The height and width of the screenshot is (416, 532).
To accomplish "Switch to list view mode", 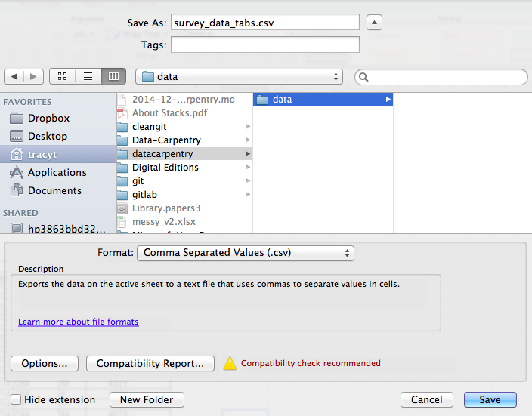I will tap(88, 76).
